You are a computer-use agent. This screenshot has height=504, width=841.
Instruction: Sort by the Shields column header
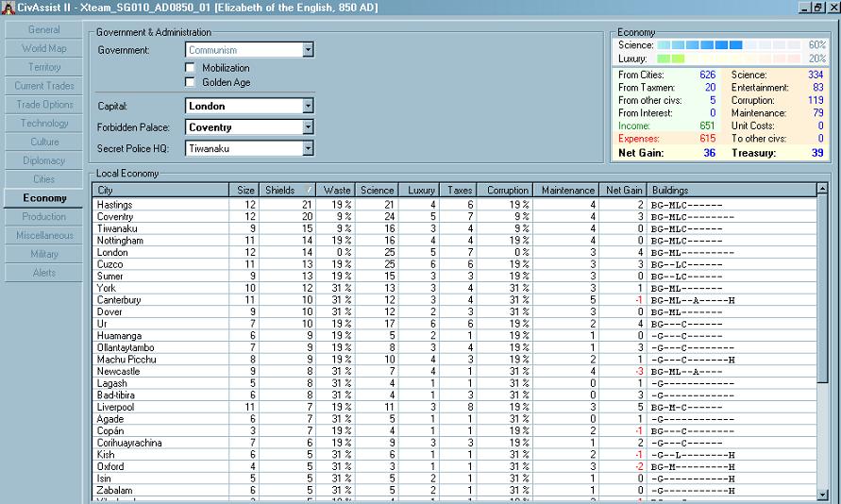288,191
